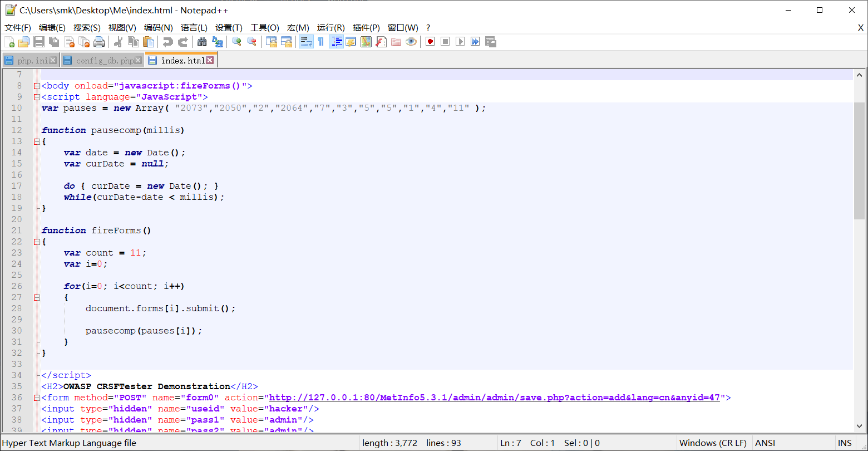868x451 pixels.
Task: Collapse the body tag fold on line 8
Action: click(x=37, y=86)
